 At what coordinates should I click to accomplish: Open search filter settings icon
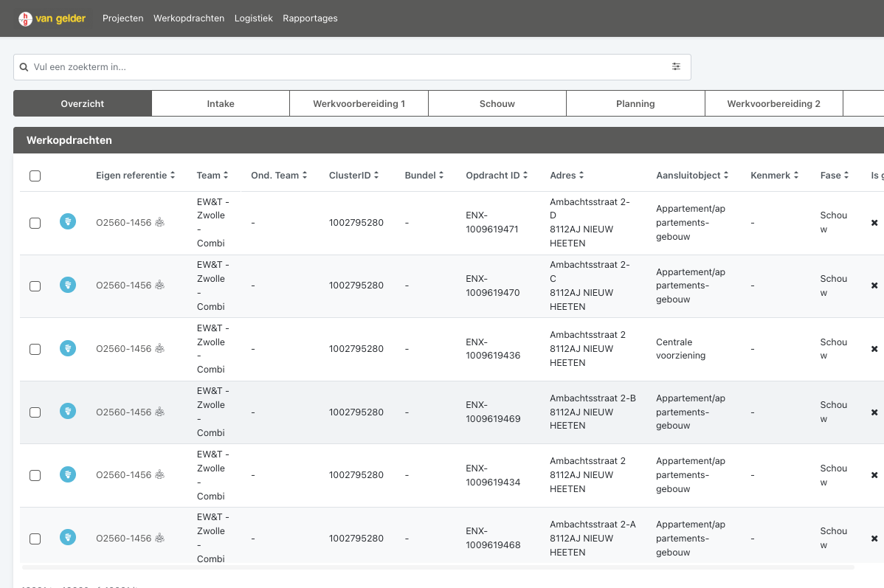(x=676, y=66)
